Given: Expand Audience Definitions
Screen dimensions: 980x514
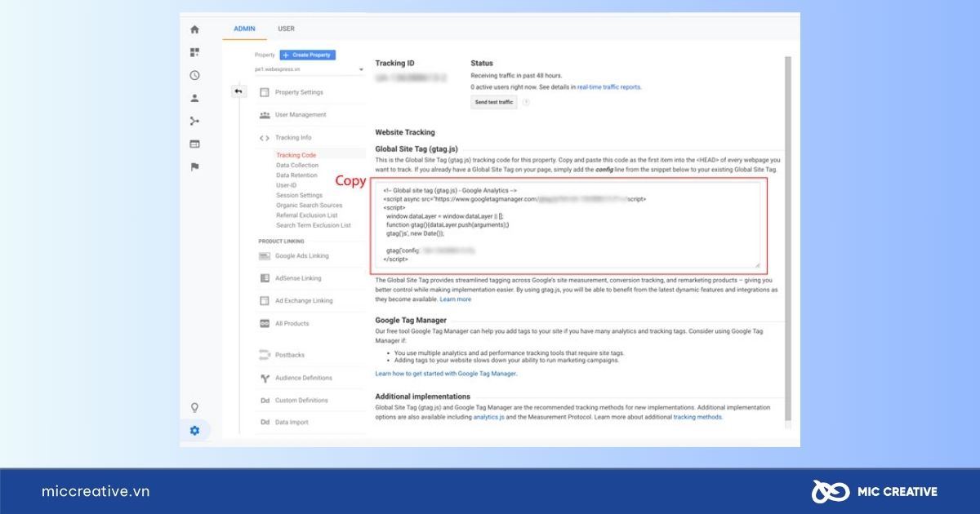Looking at the screenshot, I should click(304, 378).
